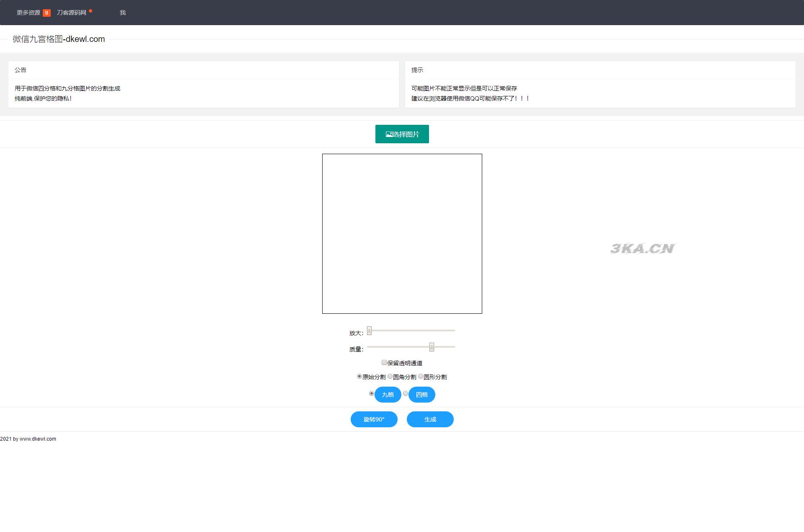Image resolution: width=804 pixels, height=532 pixels.
Task: Click text 用于微信四分格和九分格图片的分割生成
Action: tap(67, 88)
